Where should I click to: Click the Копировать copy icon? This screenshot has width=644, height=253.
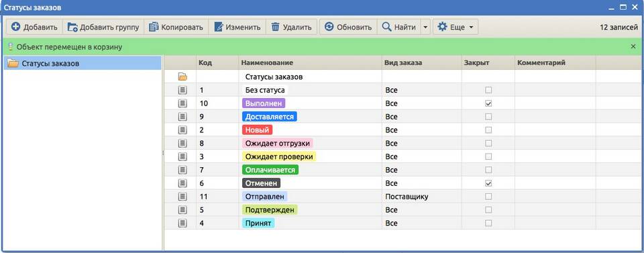(x=153, y=27)
